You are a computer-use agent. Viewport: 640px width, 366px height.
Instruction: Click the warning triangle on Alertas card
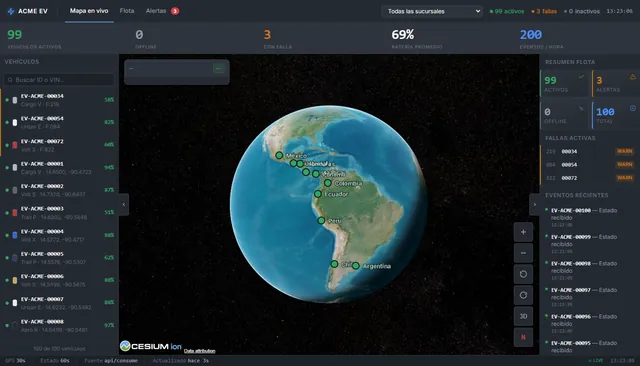pyautogui.click(x=632, y=77)
